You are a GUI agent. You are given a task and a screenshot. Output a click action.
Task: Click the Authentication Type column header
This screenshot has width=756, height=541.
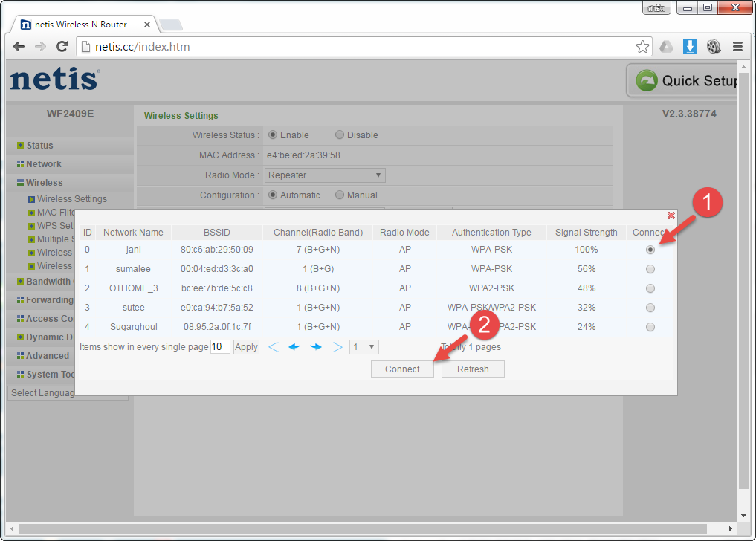click(x=491, y=233)
